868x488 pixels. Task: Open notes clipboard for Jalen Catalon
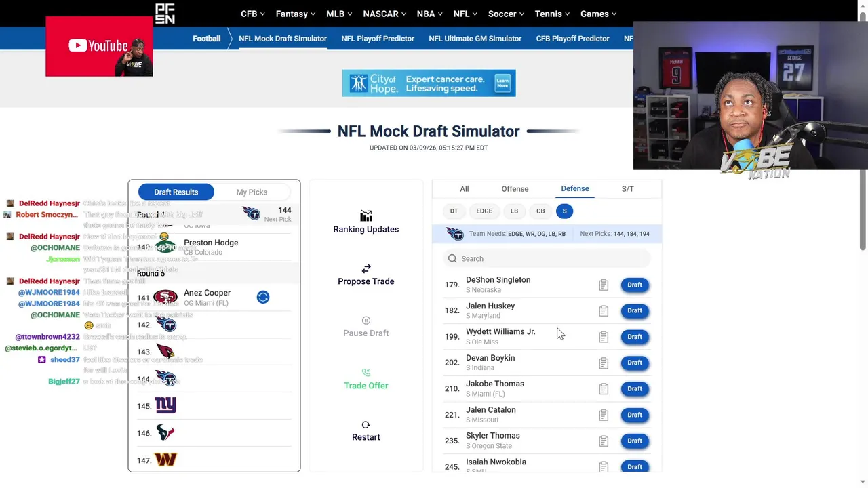click(x=604, y=415)
